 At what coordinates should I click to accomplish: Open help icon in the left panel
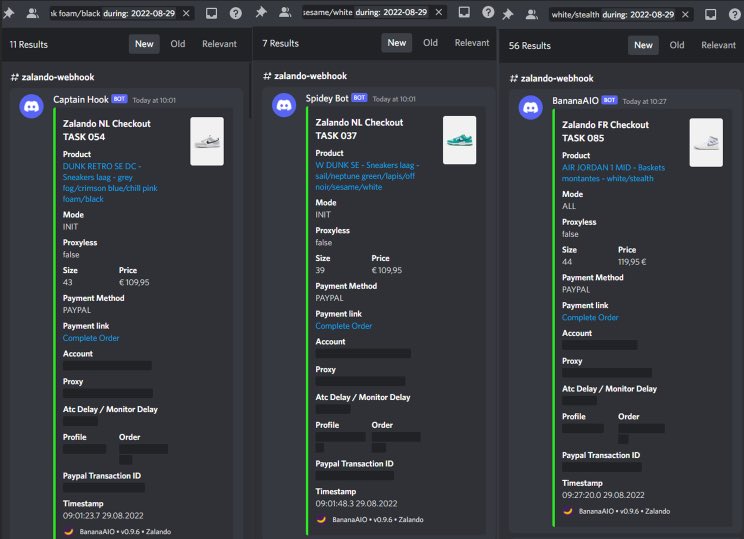(x=236, y=13)
